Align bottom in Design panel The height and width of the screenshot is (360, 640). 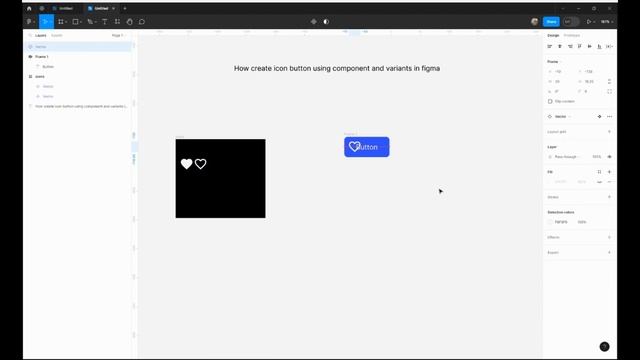(599, 47)
